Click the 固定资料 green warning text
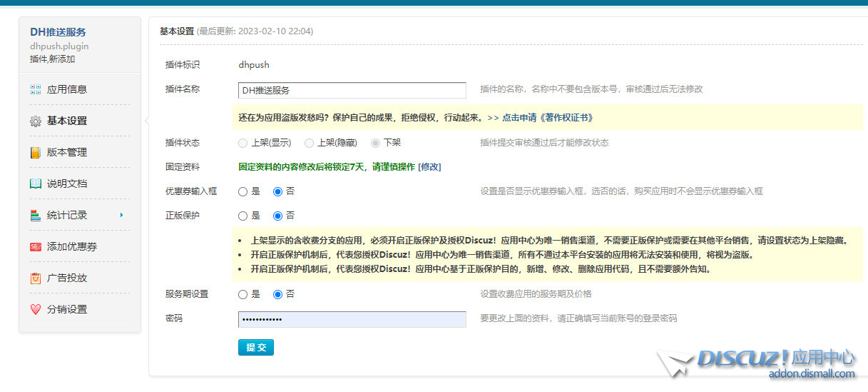This screenshot has width=868, height=392. coord(327,167)
